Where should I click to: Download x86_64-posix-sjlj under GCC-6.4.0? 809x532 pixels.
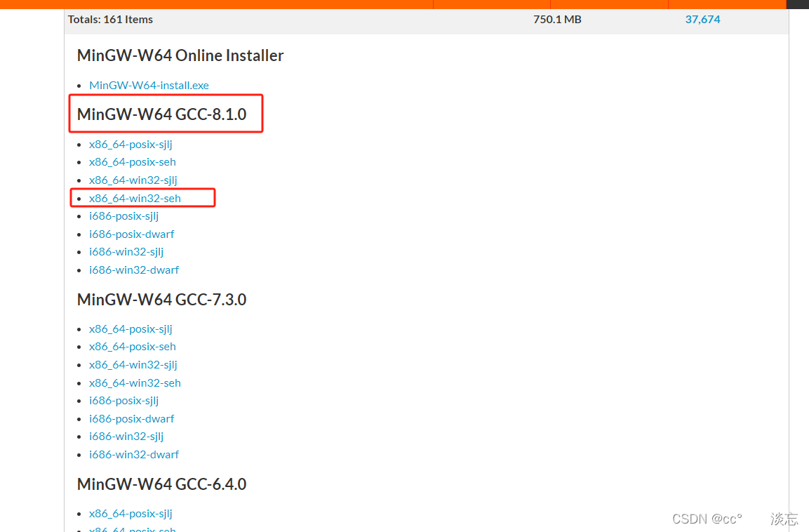[131, 514]
